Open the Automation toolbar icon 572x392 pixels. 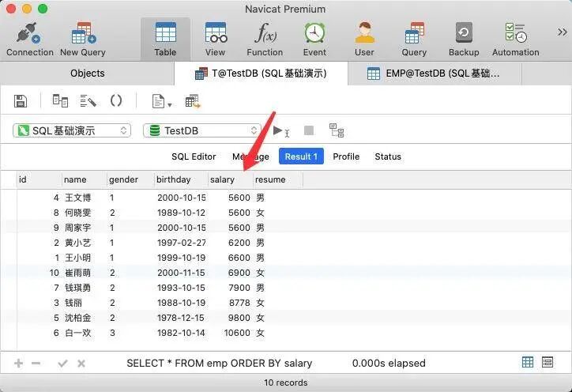point(515,39)
